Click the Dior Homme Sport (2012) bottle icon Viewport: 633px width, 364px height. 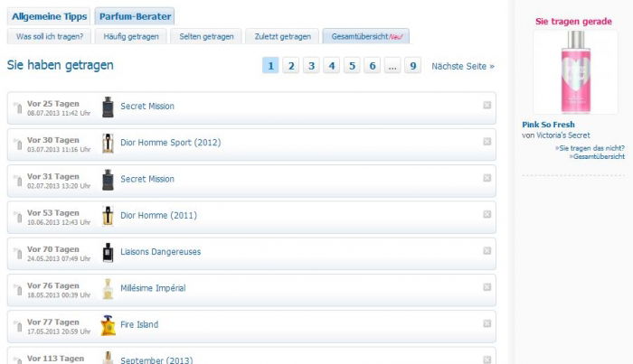coord(108,144)
